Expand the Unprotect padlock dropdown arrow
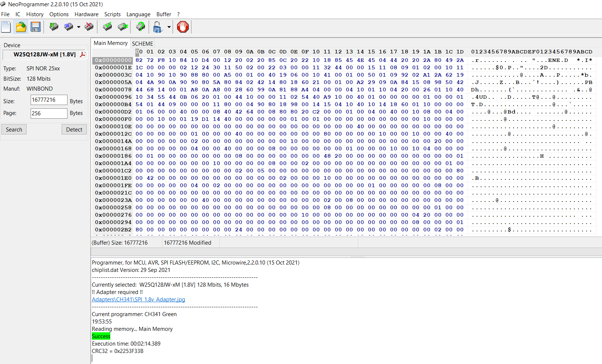This screenshot has height=364, width=602. [169, 27]
